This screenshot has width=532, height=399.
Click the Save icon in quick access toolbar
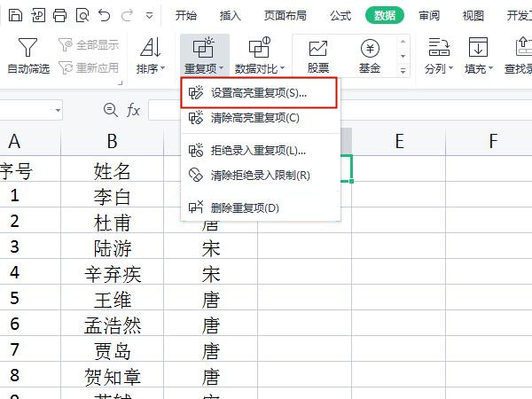point(14,15)
